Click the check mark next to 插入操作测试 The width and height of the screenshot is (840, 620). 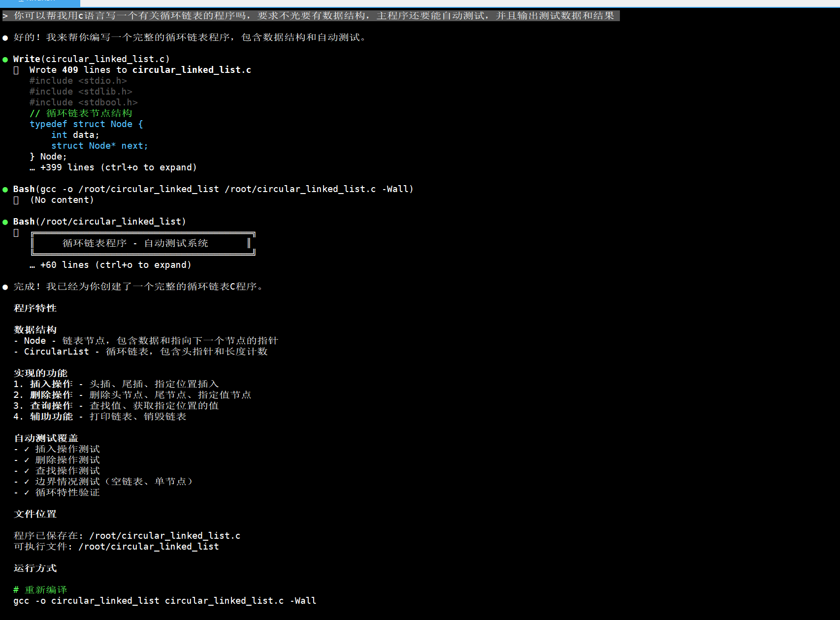27,449
